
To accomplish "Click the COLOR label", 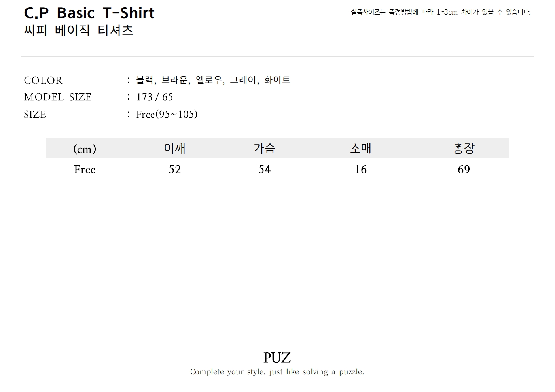I will point(43,81).
